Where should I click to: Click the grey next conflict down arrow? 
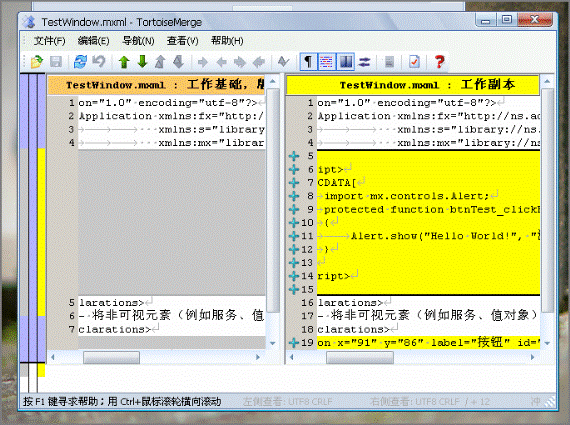click(178, 62)
